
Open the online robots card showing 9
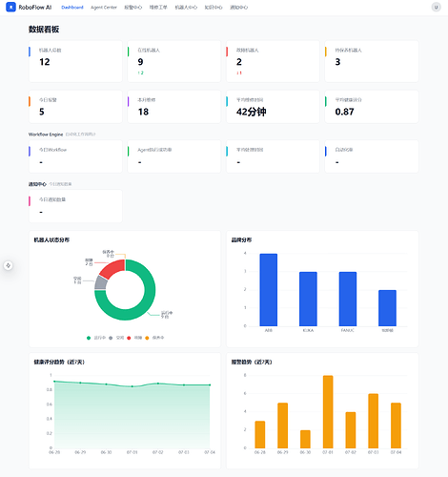click(x=174, y=61)
